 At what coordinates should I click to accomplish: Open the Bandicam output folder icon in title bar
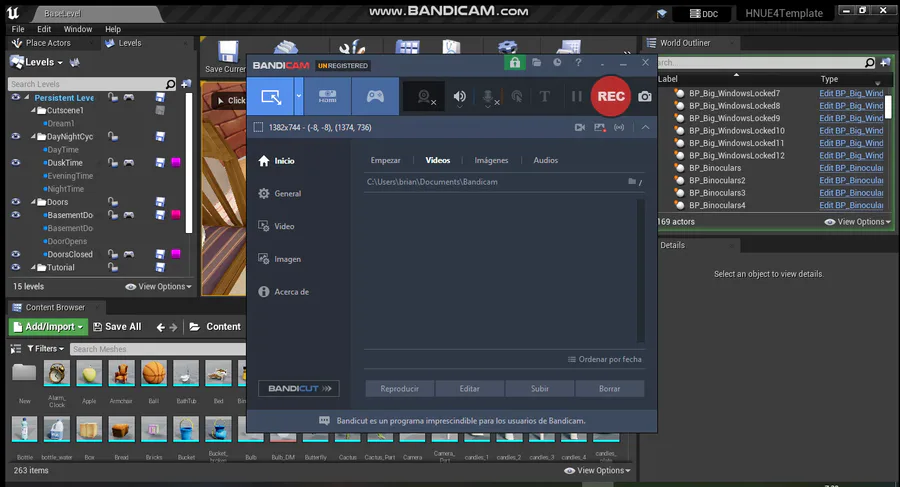pos(536,62)
